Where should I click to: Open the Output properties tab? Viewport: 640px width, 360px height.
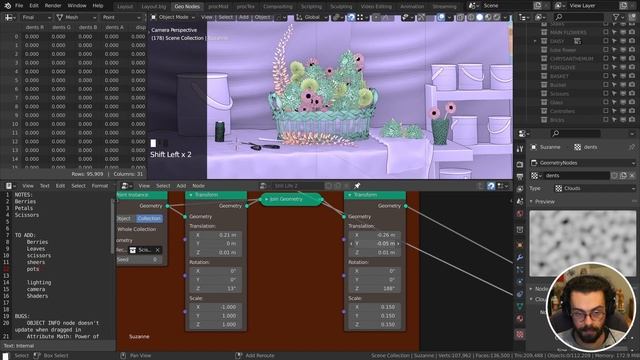tap(520, 177)
